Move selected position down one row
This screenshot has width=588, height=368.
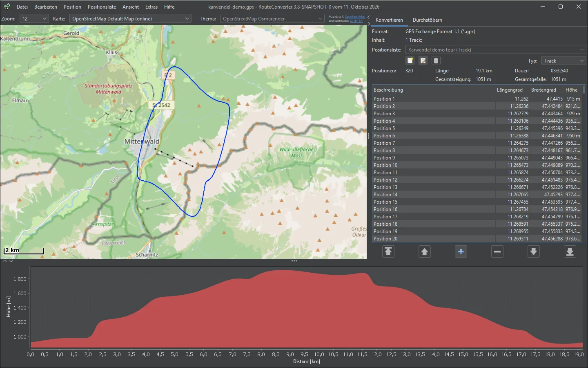click(534, 251)
